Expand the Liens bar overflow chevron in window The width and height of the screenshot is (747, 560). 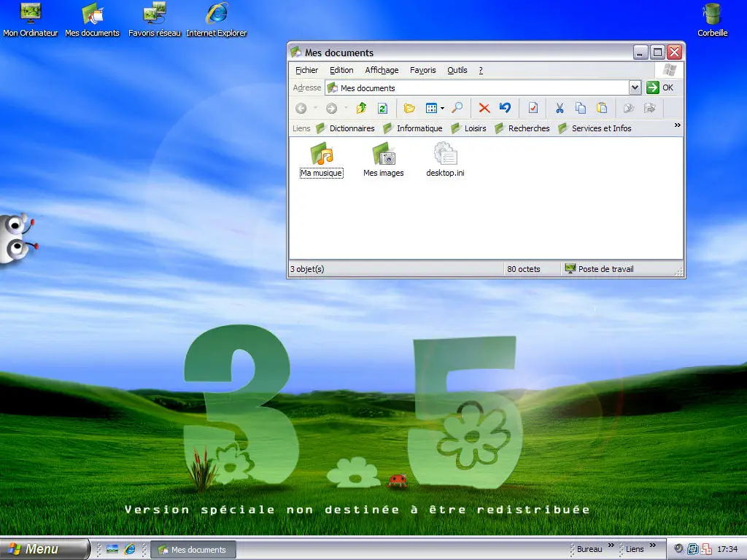tap(678, 125)
